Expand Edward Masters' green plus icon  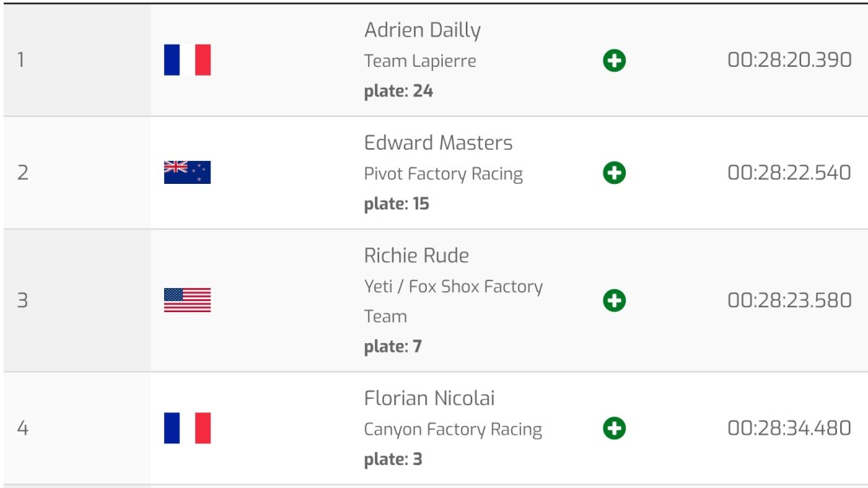point(615,173)
